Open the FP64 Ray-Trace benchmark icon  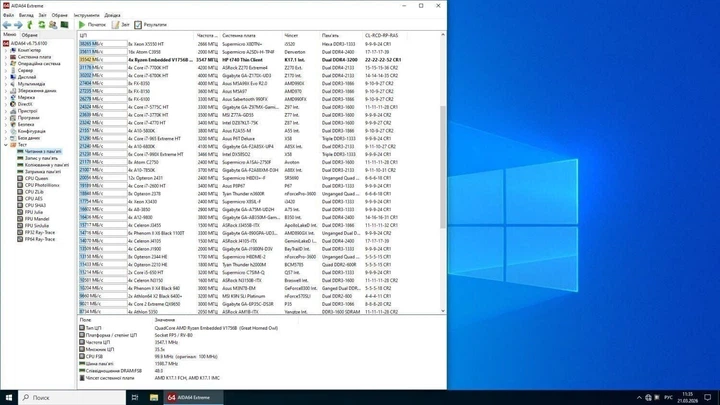20,239
